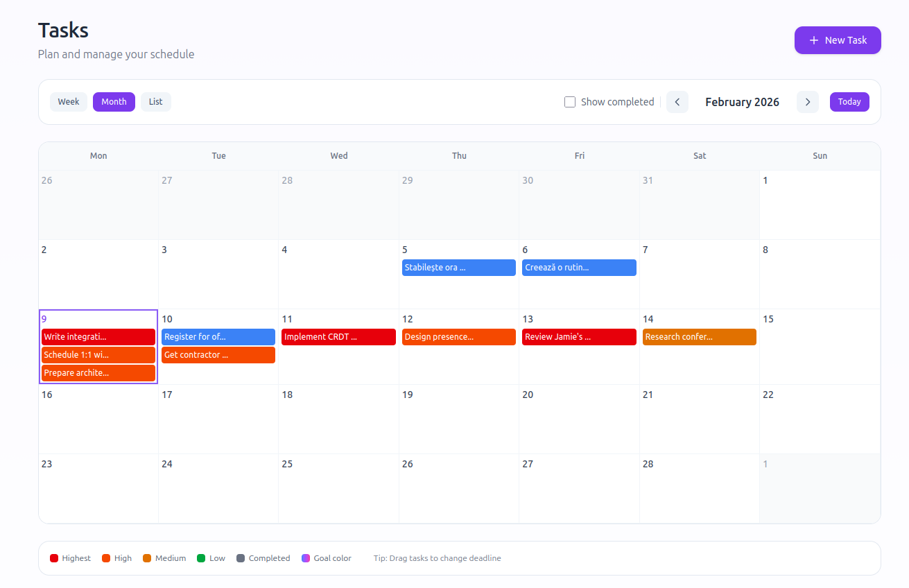Click the High priority orange-red swatch
Screen dimensions: 909x588
pos(106,558)
